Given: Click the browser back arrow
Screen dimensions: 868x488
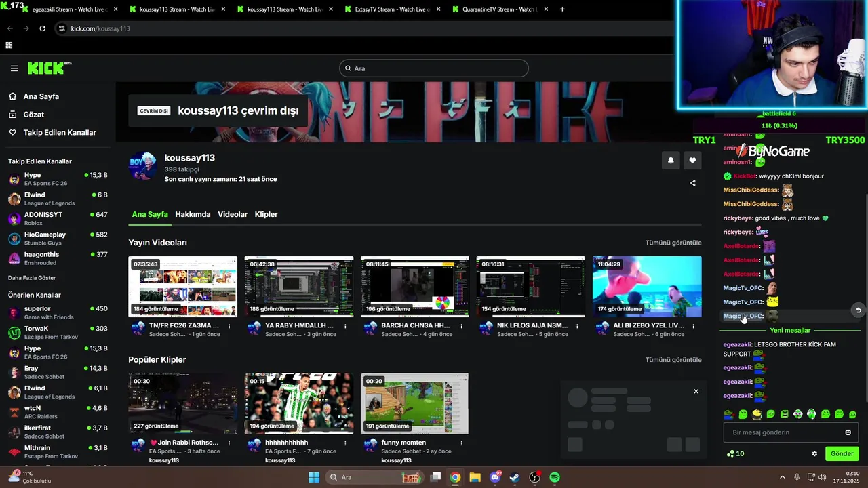Looking at the screenshot, I should point(9,28).
